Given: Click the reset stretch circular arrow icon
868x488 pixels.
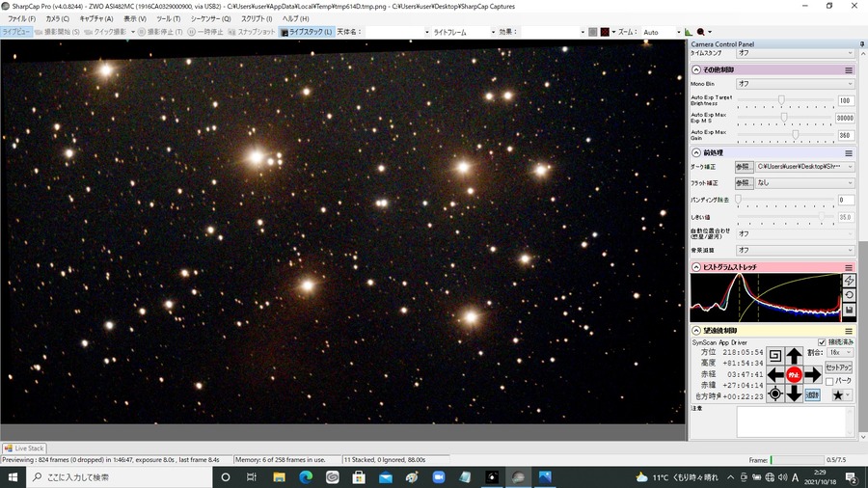Looking at the screenshot, I should point(849,295).
